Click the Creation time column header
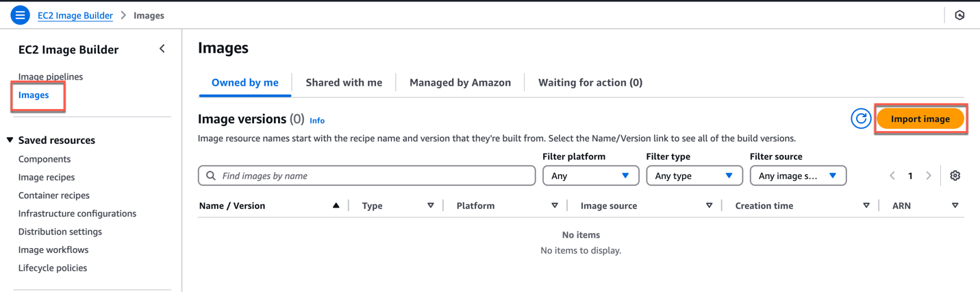Image resolution: width=980 pixels, height=292 pixels. click(764, 206)
